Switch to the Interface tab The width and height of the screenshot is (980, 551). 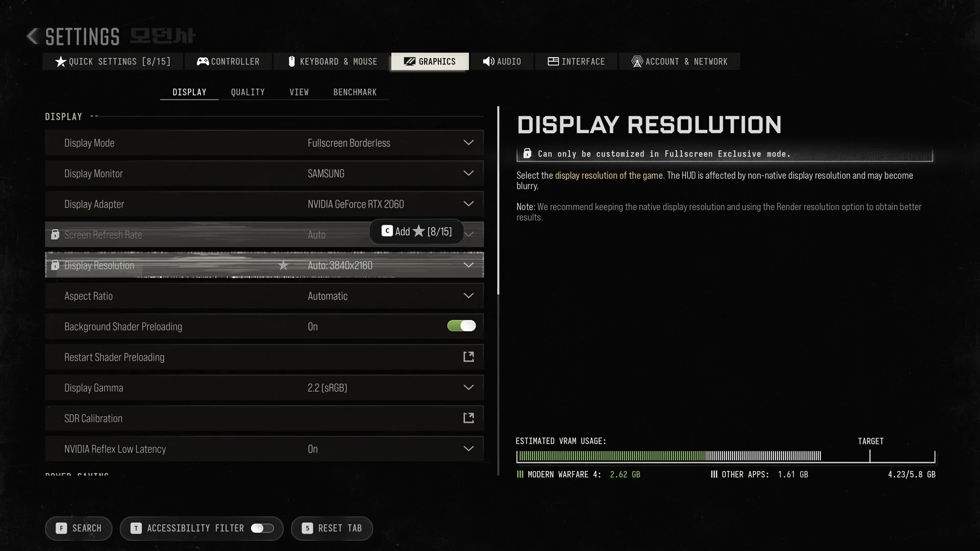coord(576,61)
